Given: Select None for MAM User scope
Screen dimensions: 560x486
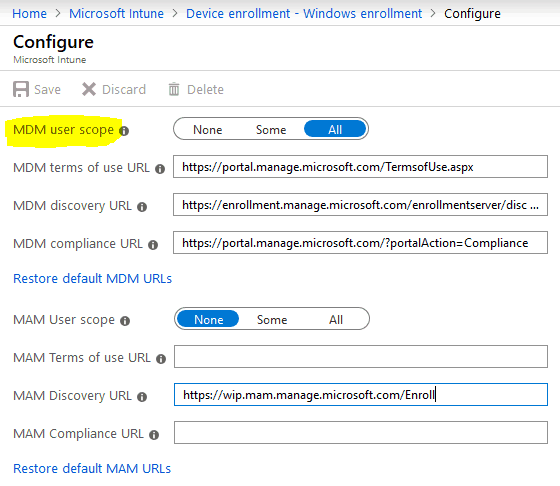Looking at the screenshot, I should 208,319.
